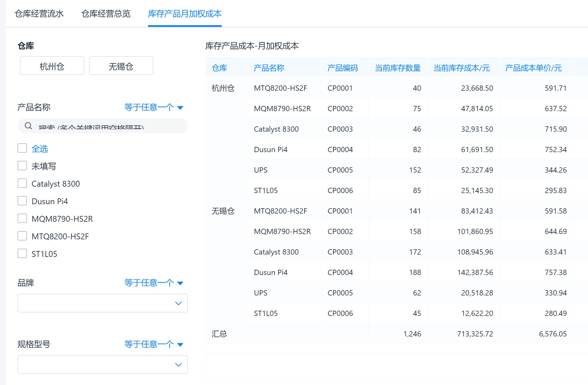
Task: Select the 库存产品月加权成本 tab
Action: tap(185, 14)
